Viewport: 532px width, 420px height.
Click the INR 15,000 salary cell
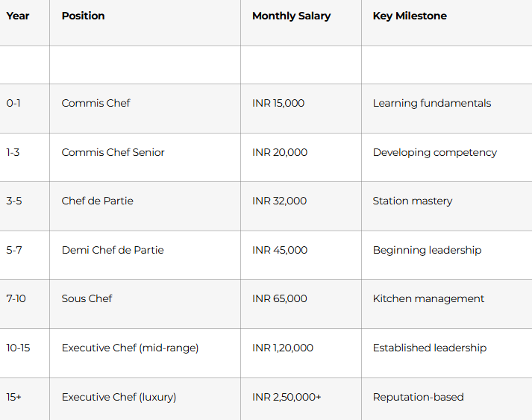278,103
